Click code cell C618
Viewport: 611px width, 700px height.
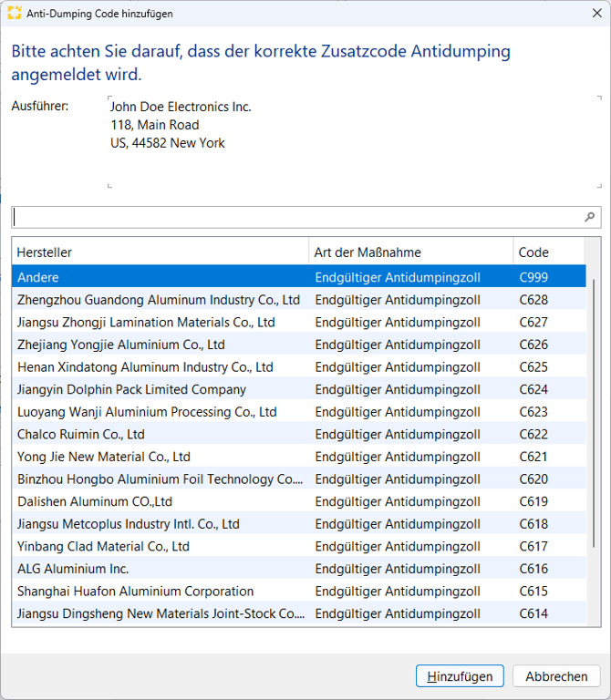(x=533, y=524)
